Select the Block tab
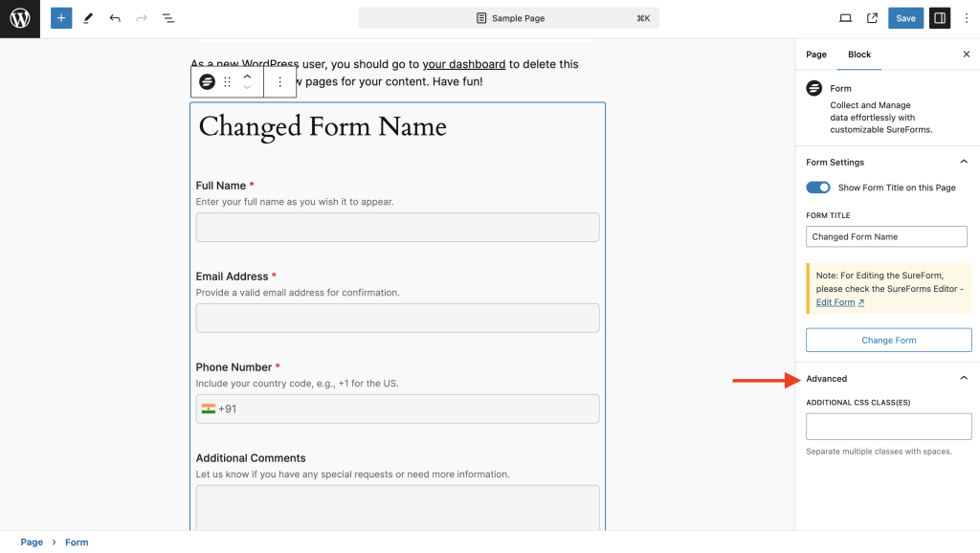 (859, 55)
